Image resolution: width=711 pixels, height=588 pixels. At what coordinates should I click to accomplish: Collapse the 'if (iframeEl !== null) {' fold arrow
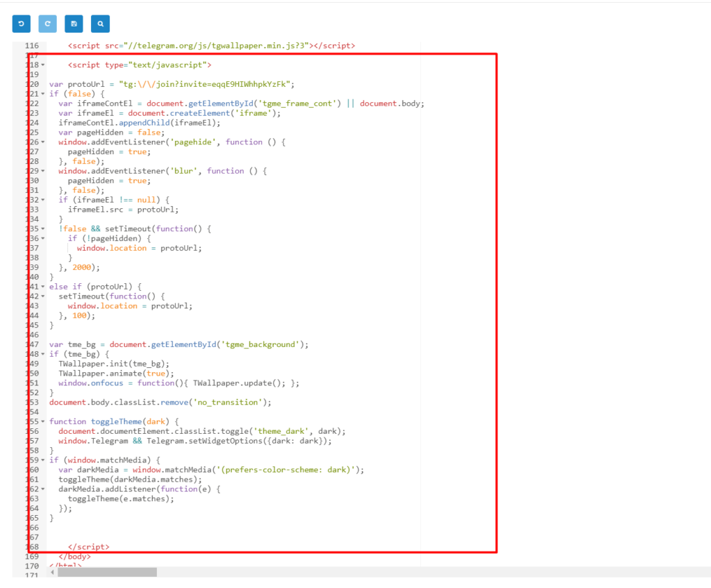coord(43,200)
